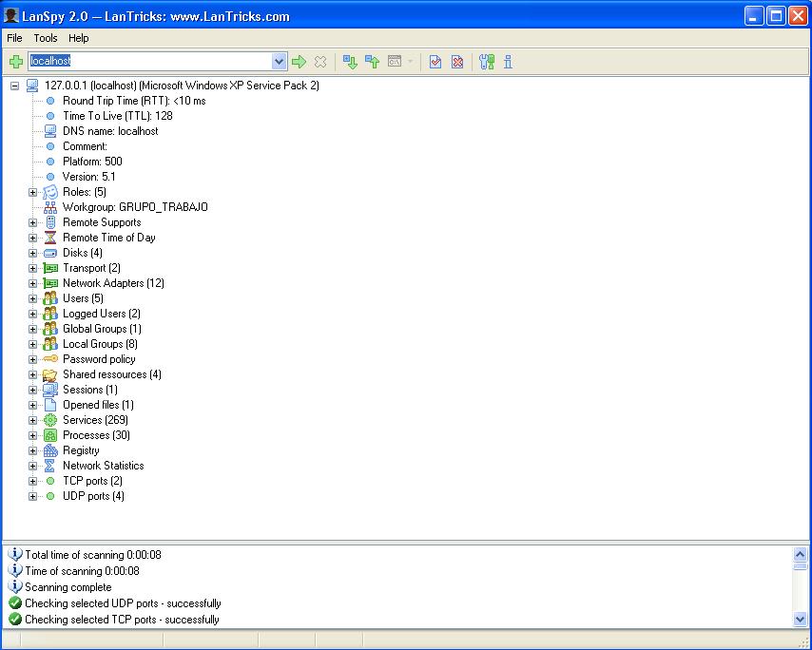812x650 pixels.
Task: Click the Password policy key icon
Action: tap(50, 358)
